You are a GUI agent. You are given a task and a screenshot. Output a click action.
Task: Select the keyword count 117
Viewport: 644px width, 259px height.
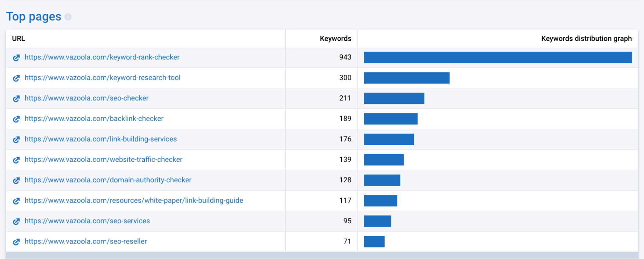(x=345, y=200)
